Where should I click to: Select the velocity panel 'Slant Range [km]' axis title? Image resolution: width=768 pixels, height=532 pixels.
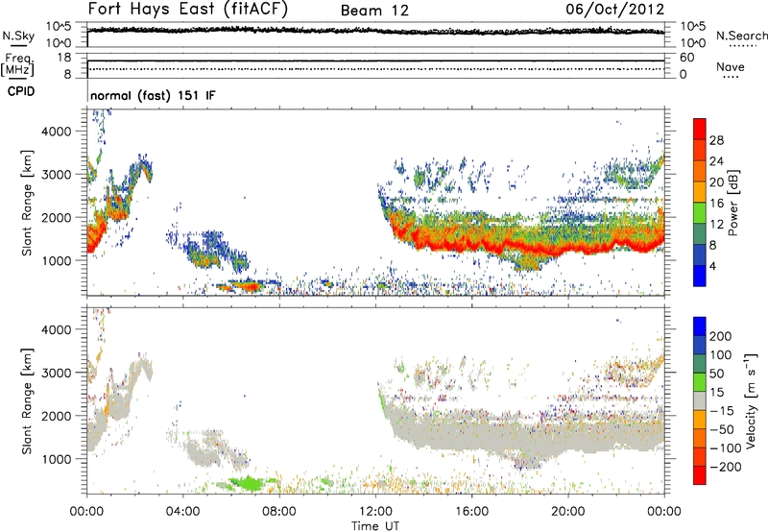tap(27, 401)
